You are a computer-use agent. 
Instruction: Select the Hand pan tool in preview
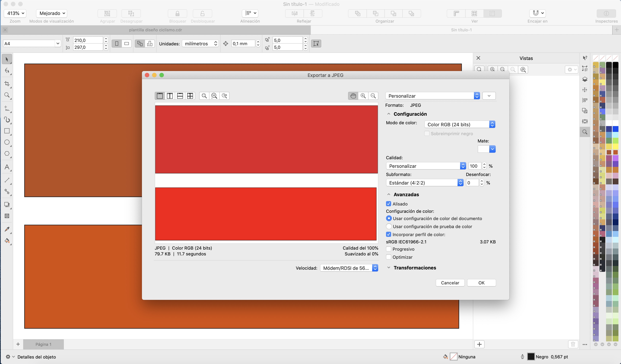pyautogui.click(x=353, y=96)
